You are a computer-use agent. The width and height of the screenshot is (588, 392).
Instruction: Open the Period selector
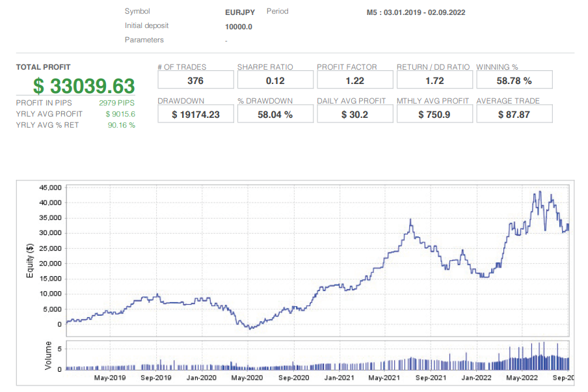[x=276, y=11]
